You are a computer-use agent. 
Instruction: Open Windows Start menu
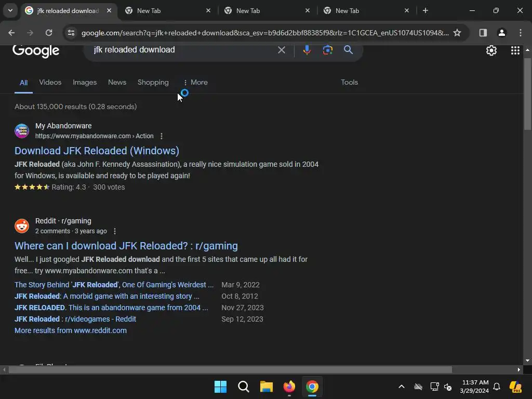click(x=220, y=387)
